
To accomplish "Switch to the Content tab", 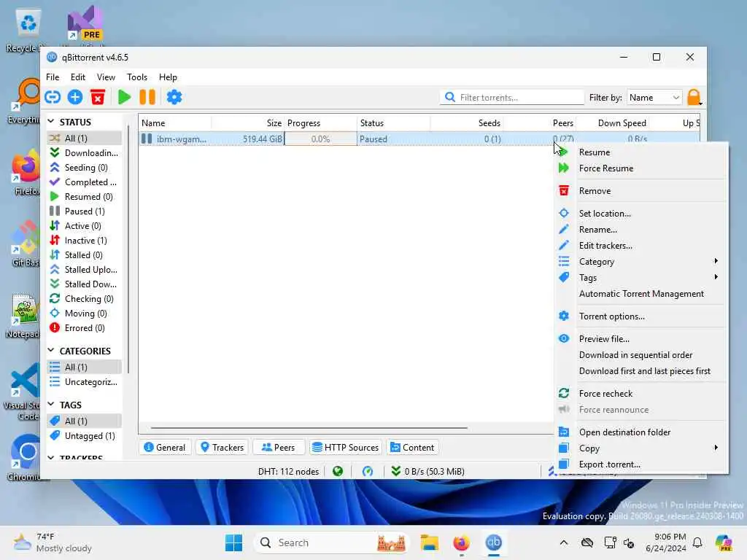I will pos(413,447).
